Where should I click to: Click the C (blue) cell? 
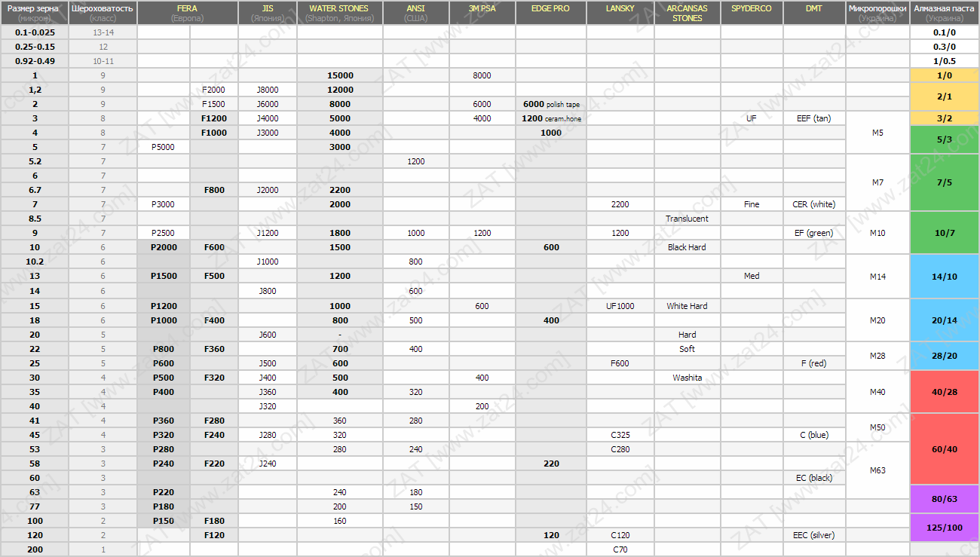pos(814,435)
